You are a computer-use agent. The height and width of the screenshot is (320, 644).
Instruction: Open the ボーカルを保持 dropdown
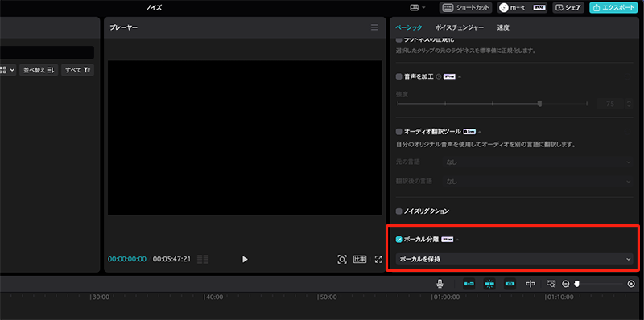[514, 259]
